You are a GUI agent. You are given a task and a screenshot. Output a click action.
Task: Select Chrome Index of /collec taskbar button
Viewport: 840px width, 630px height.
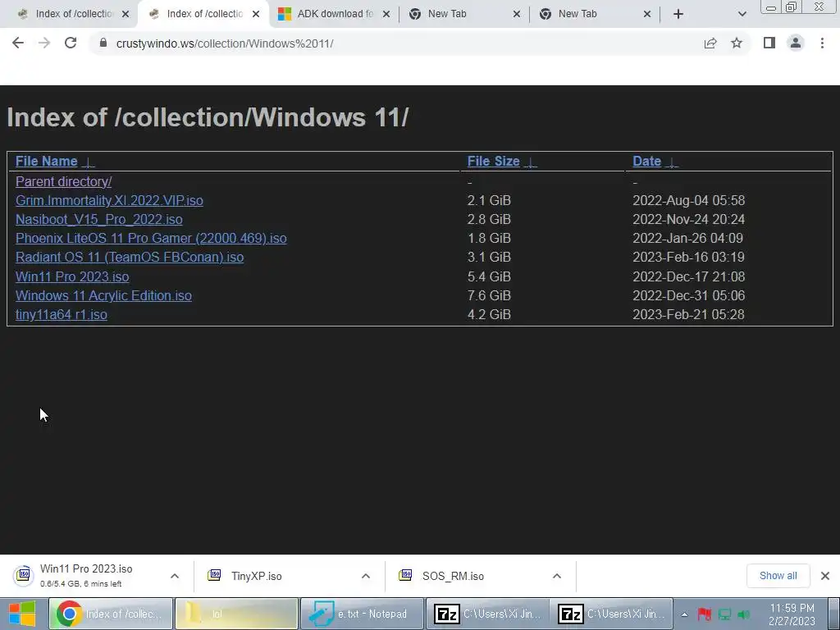click(111, 614)
